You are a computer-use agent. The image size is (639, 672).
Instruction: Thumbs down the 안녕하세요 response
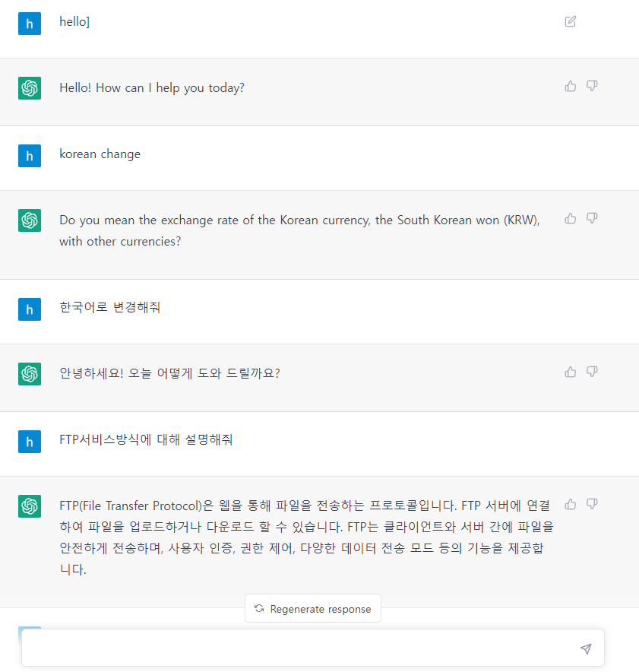592,372
